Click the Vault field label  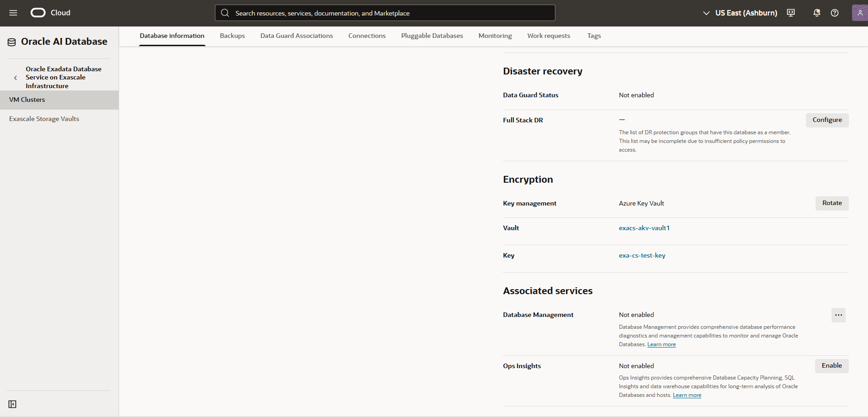pos(511,228)
